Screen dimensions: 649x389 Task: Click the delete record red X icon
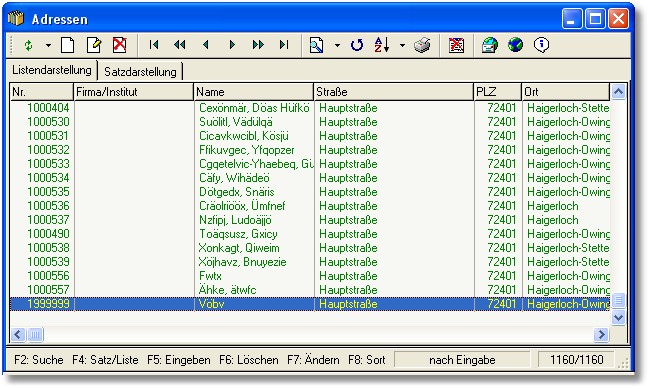pos(120,45)
